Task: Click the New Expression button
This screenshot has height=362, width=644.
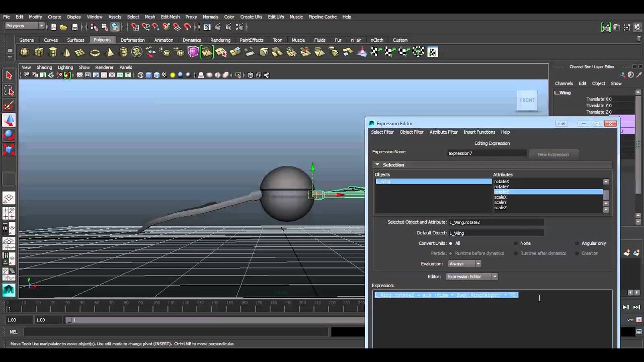Action: (553, 154)
